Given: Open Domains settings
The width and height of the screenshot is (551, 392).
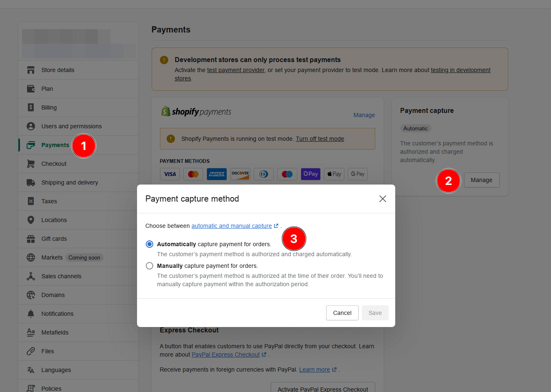Looking at the screenshot, I should (x=78, y=295).
